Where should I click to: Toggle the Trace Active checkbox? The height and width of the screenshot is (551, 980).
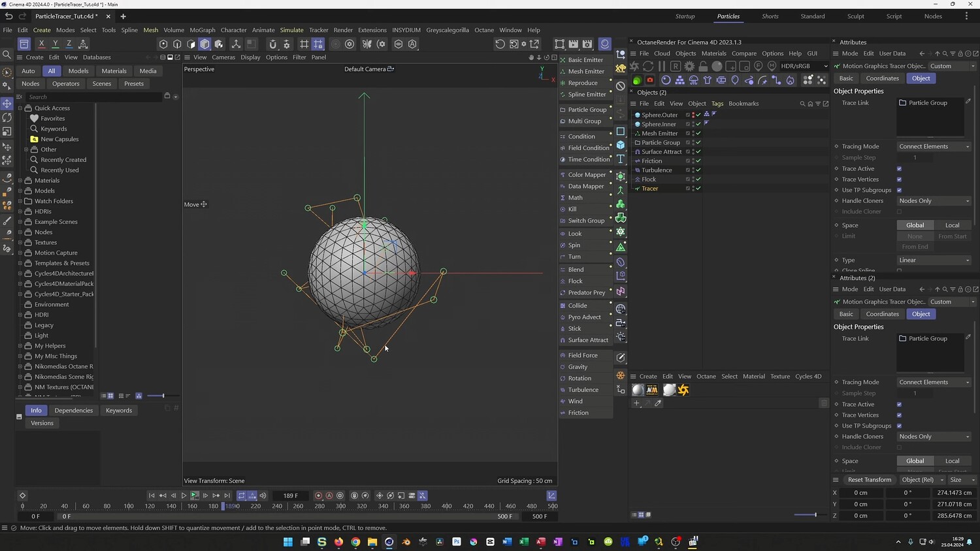tap(899, 169)
